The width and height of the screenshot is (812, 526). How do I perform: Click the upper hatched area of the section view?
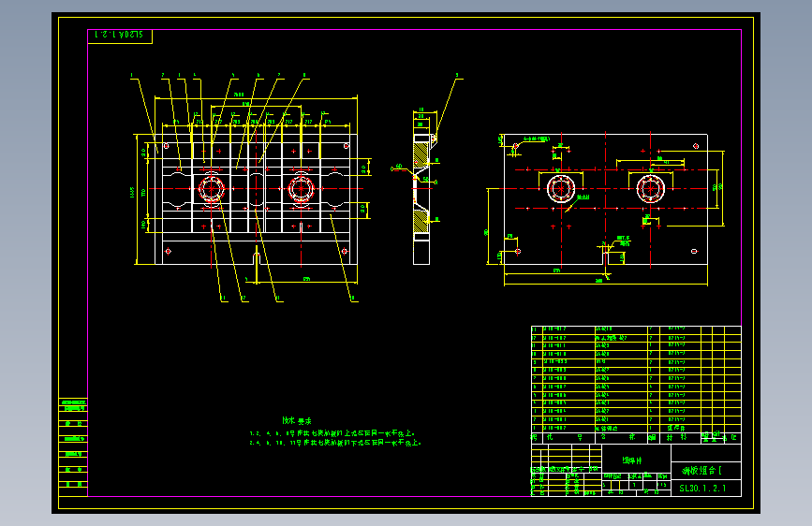[x=420, y=154]
